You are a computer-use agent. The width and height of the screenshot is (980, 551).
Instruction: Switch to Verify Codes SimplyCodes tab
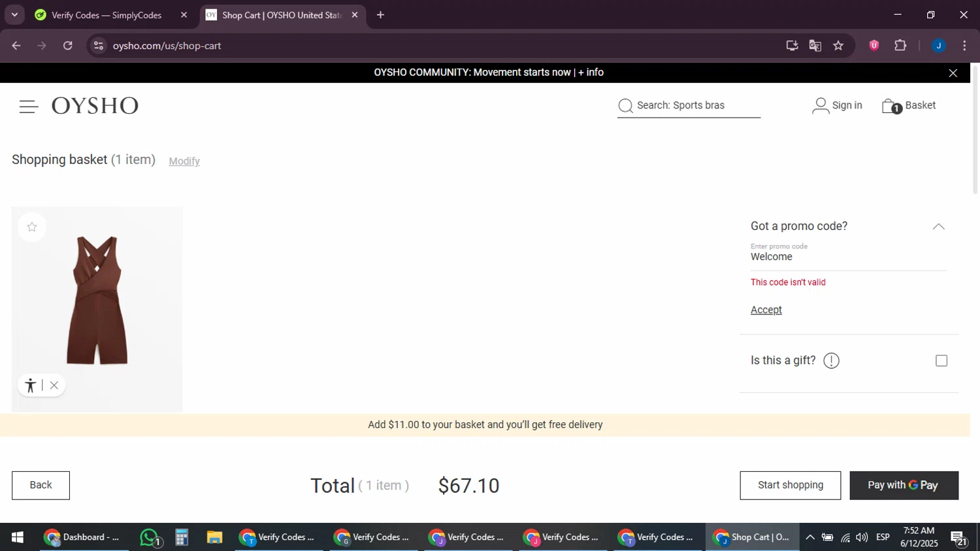point(106,15)
